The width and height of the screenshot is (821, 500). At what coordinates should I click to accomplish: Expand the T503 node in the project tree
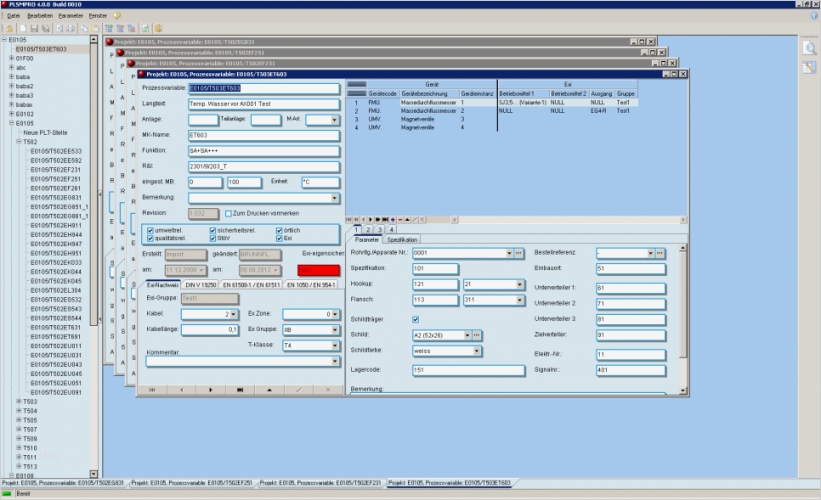(18, 401)
